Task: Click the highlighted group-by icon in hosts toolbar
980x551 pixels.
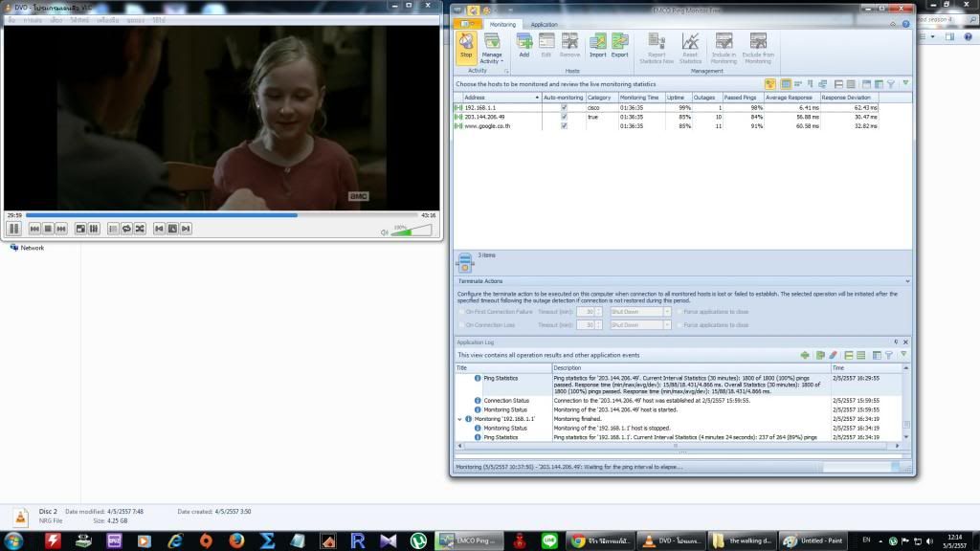Action: 770,84
